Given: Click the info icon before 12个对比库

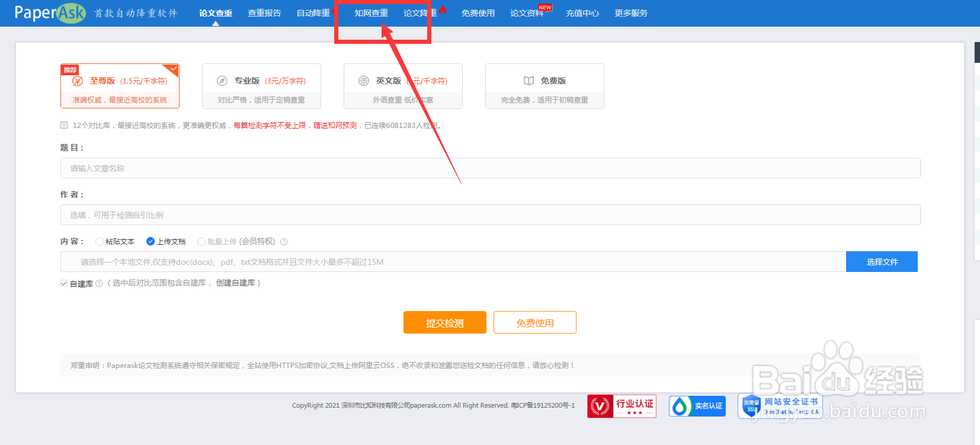Looking at the screenshot, I should coord(64,125).
